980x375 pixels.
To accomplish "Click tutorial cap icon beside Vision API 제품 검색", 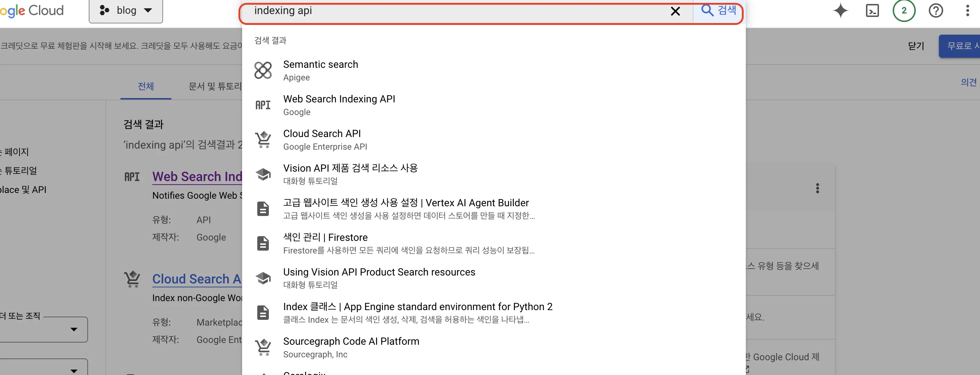I will [263, 175].
